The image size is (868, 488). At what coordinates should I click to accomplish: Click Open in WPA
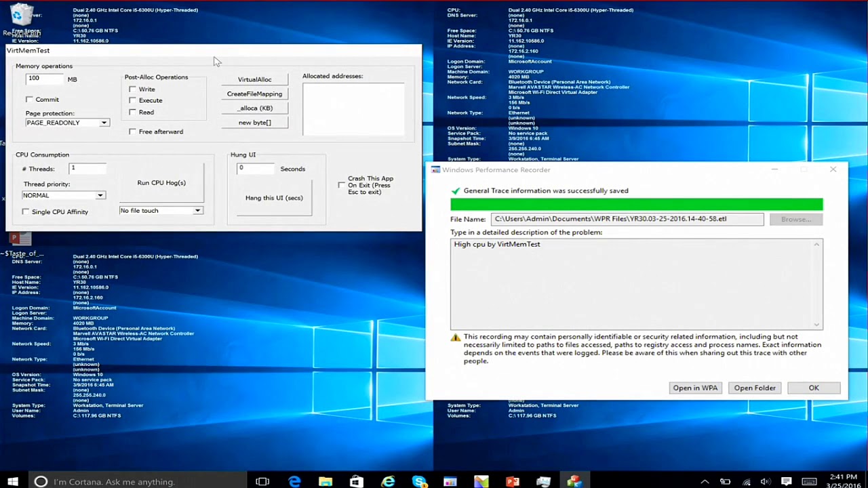click(695, 388)
